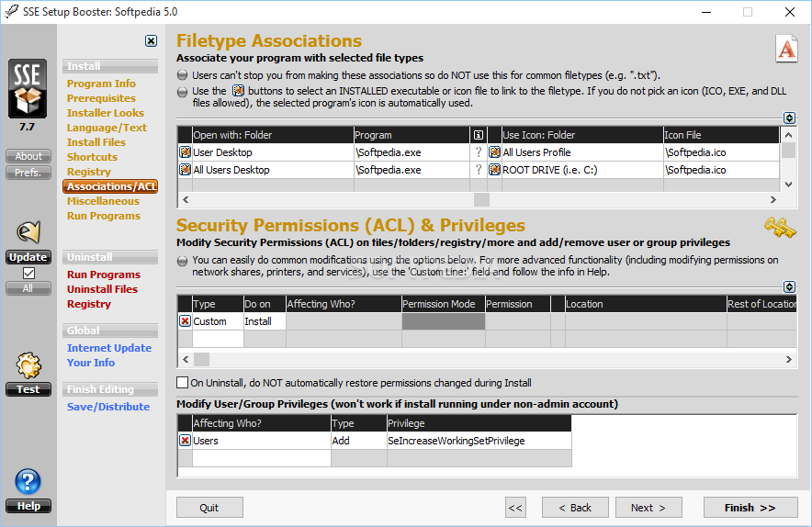Select the Install 'Do on' cell
The width and height of the screenshot is (812, 527).
point(265,321)
